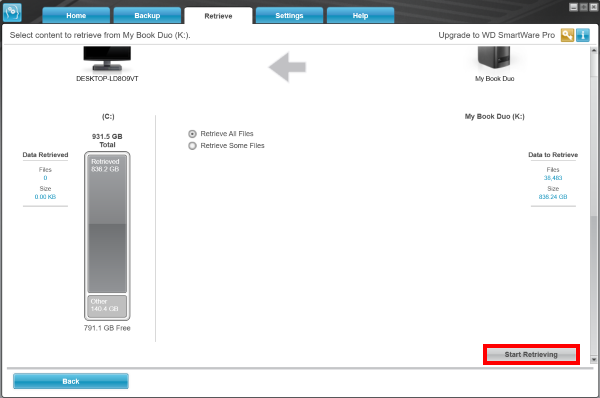
Task: Open the Backup tab
Action: 147,16
